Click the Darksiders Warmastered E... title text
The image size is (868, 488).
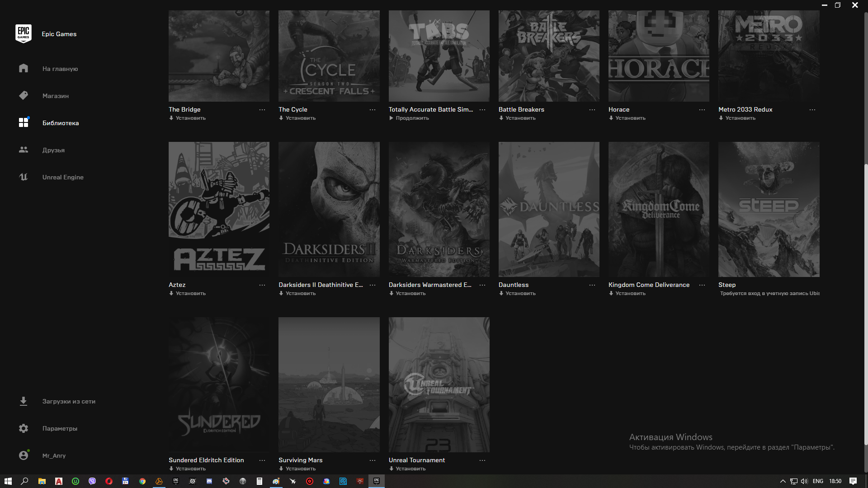click(430, 285)
